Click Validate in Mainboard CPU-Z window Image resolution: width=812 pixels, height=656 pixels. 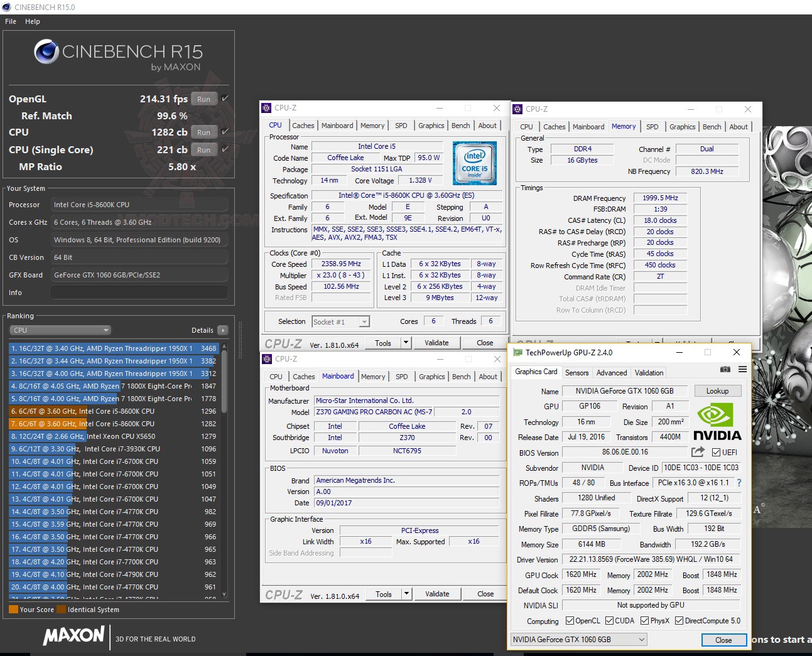pos(437,594)
